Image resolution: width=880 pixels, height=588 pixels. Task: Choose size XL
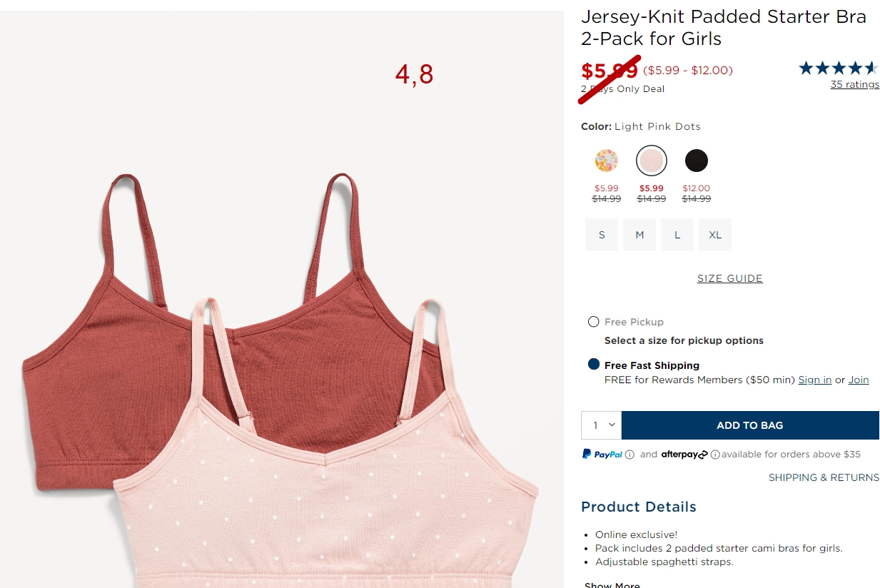[715, 235]
